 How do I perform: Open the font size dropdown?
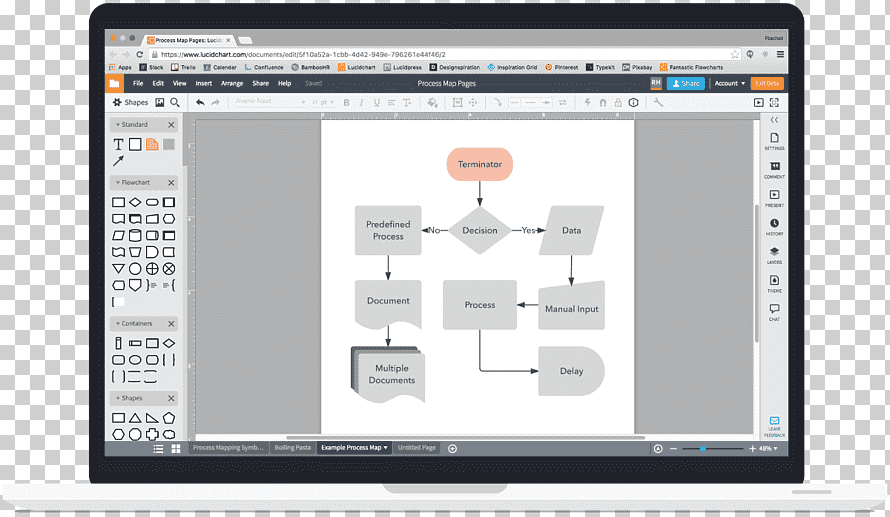click(322, 102)
